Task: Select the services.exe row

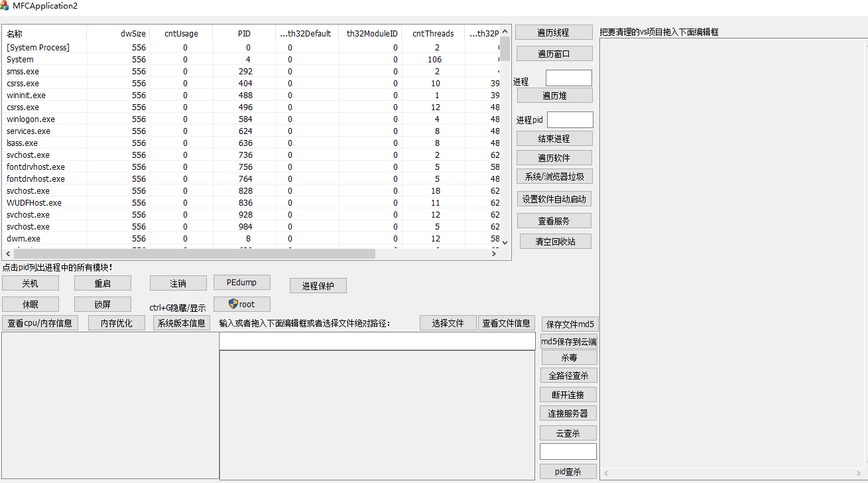Action: coord(251,131)
